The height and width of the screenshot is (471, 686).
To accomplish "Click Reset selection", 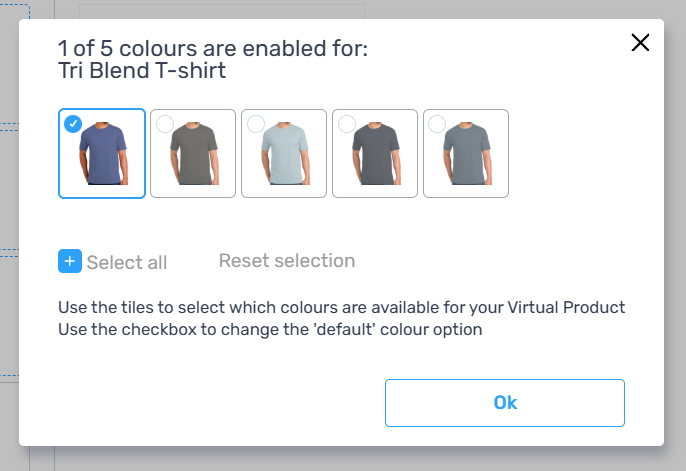I will pos(287,261).
